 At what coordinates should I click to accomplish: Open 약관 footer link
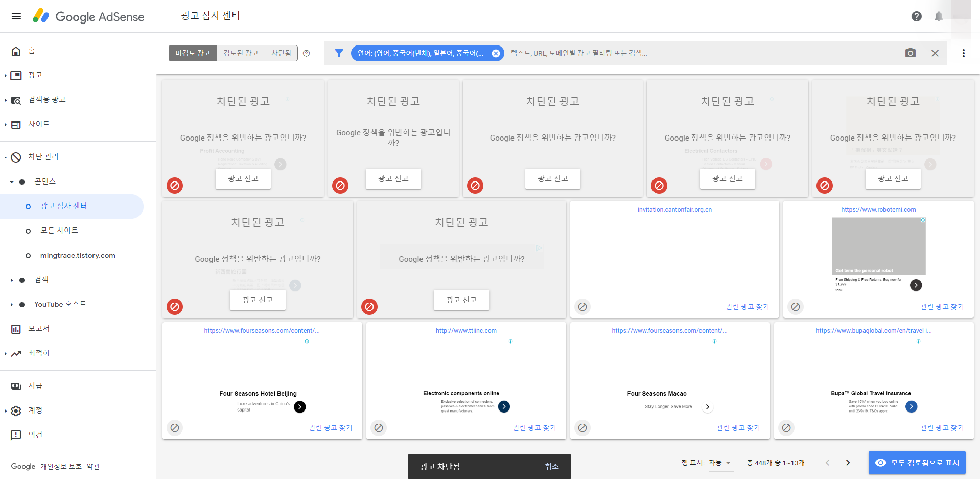point(93,467)
